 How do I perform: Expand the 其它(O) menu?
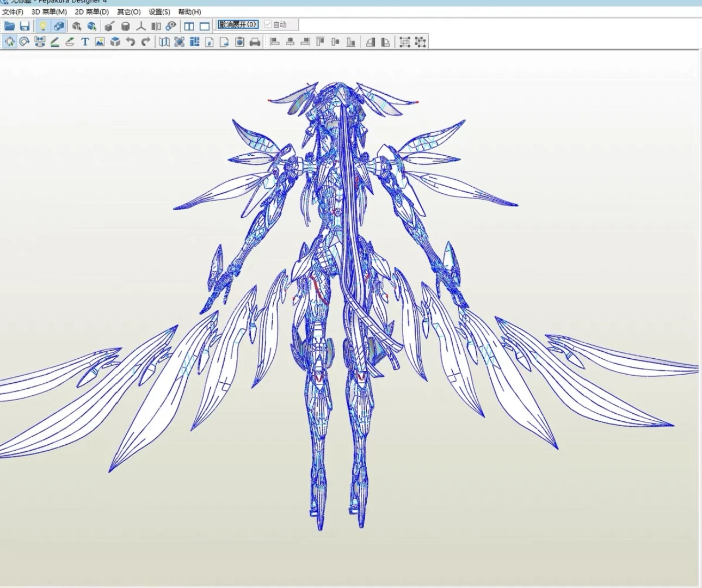pyautogui.click(x=129, y=12)
